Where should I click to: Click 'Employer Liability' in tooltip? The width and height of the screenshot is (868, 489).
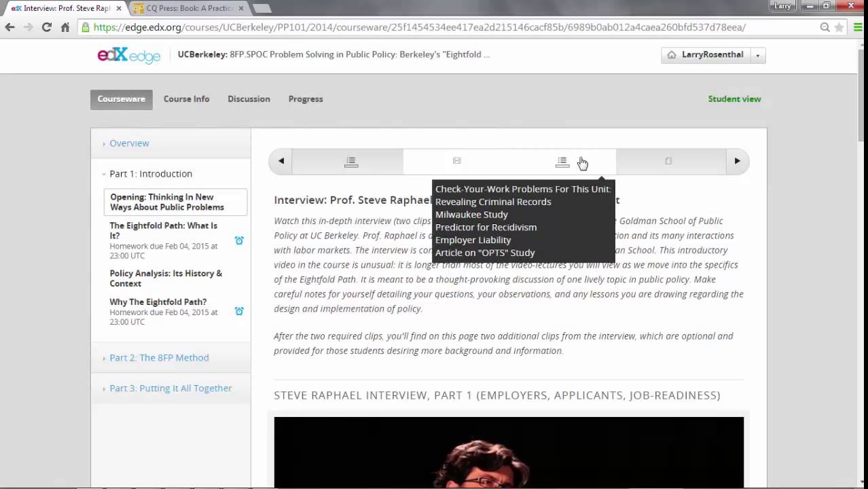pos(473,240)
